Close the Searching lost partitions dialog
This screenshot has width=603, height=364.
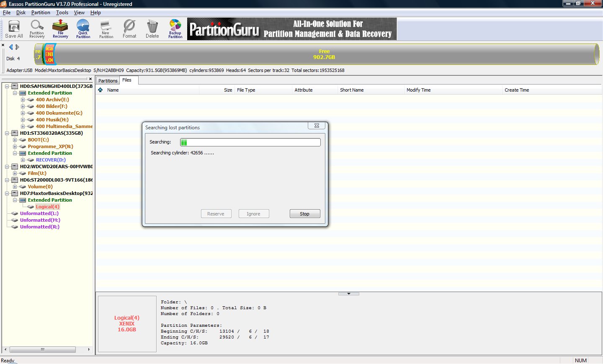point(317,126)
